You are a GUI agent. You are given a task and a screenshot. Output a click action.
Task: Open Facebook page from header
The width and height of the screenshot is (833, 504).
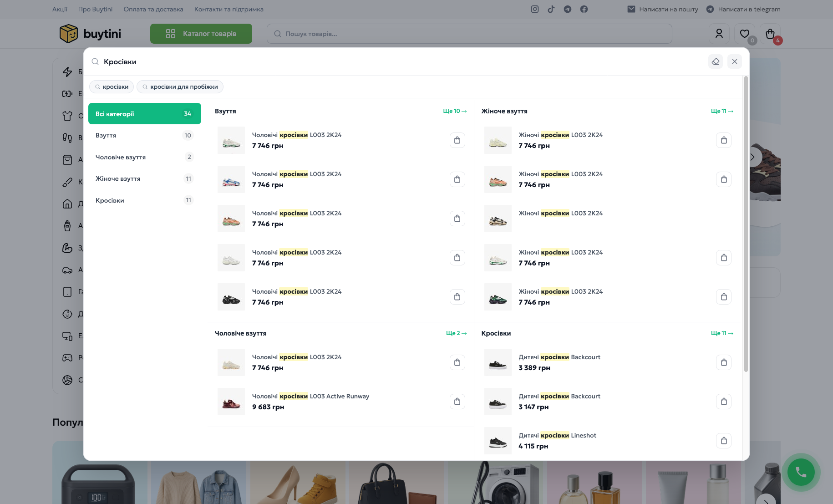[x=584, y=9]
